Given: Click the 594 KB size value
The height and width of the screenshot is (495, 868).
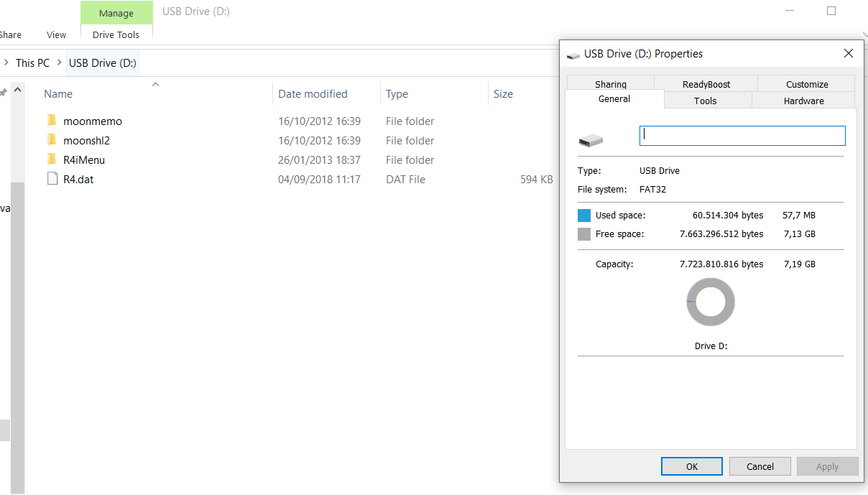Looking at the screenshot, I should pos(537,180).
